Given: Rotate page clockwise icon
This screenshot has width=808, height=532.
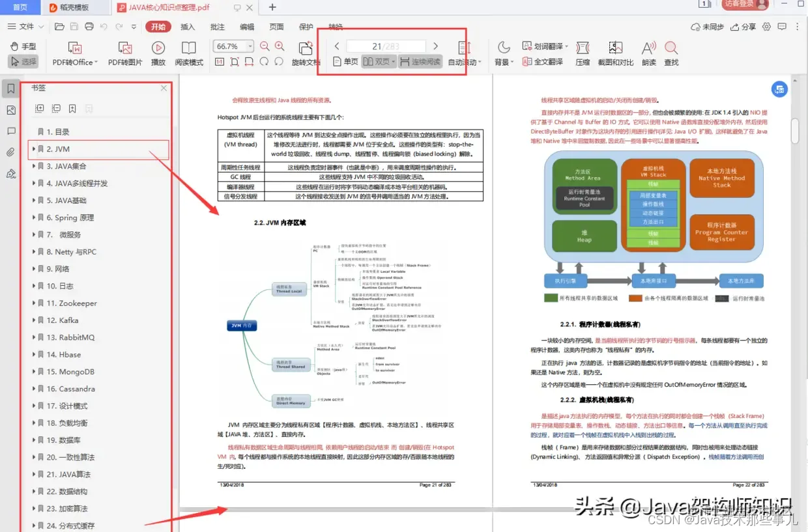Looking at the screenshot, I should pos(264,62).
